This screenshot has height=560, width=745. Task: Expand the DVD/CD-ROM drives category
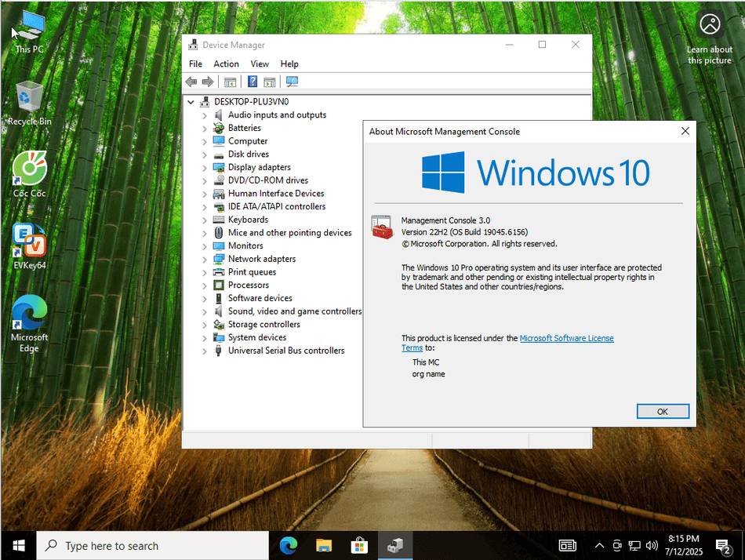point(205,180)
